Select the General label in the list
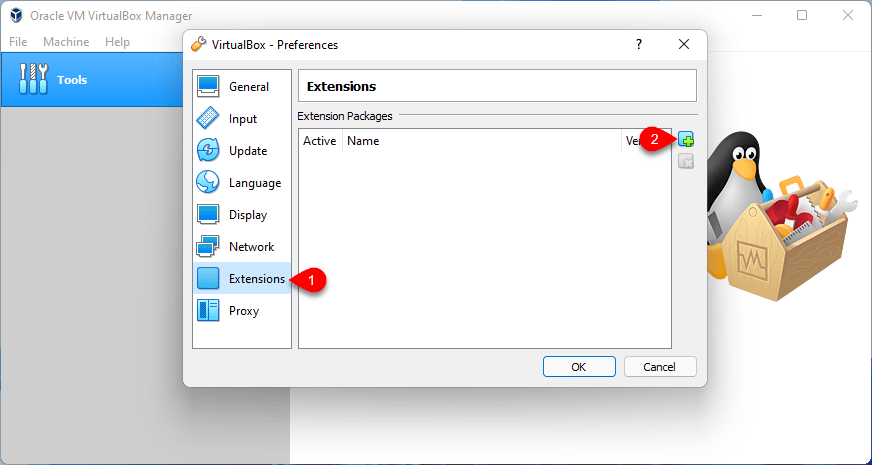This screenshot has height=465, width=872. point(249,87)
